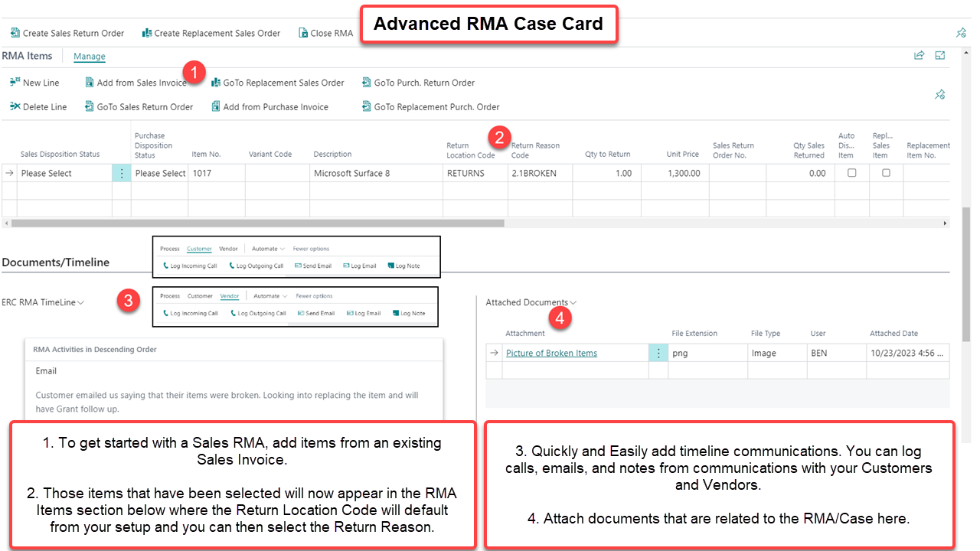Viewport: 980px width, 551px height.
Task: Open options for Picture of Broken Items row
Action: coord(658,353)
